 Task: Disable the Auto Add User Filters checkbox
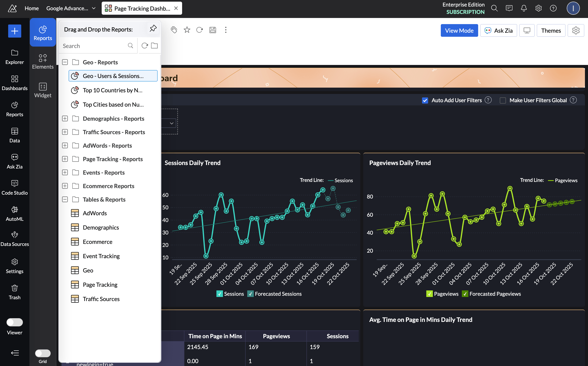(x=425, y=100)
